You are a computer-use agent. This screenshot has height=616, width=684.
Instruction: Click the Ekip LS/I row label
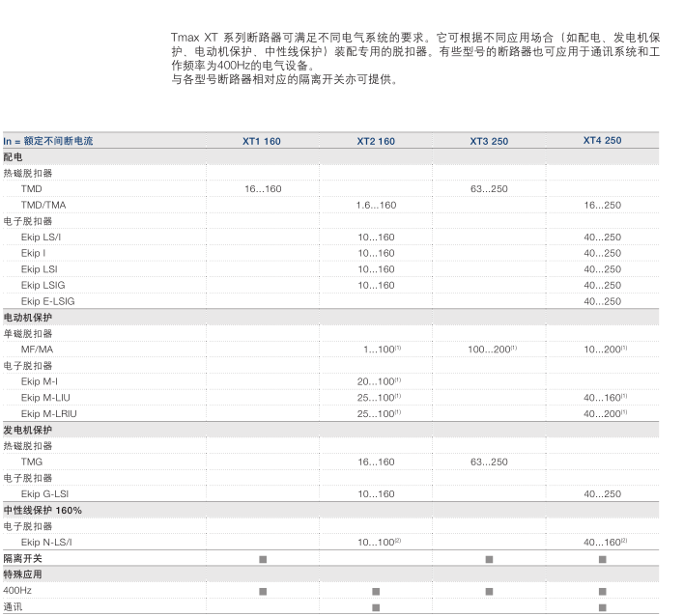point(41,238)
